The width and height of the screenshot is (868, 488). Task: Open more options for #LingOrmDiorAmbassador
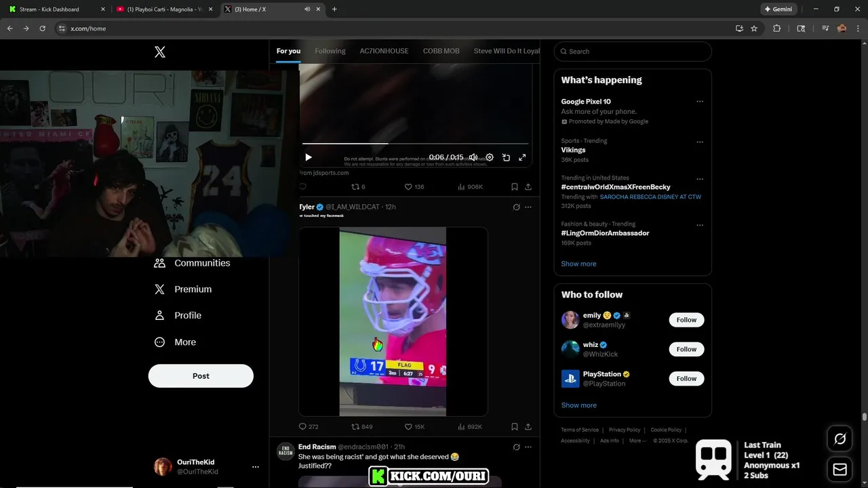tap(700, 225)
